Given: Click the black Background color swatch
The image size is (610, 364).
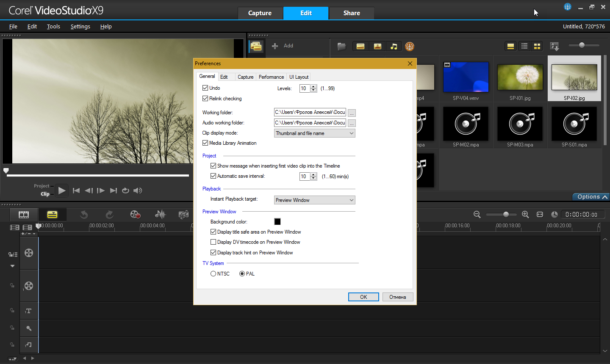Looking at the screenshot, I should (277, 222).
